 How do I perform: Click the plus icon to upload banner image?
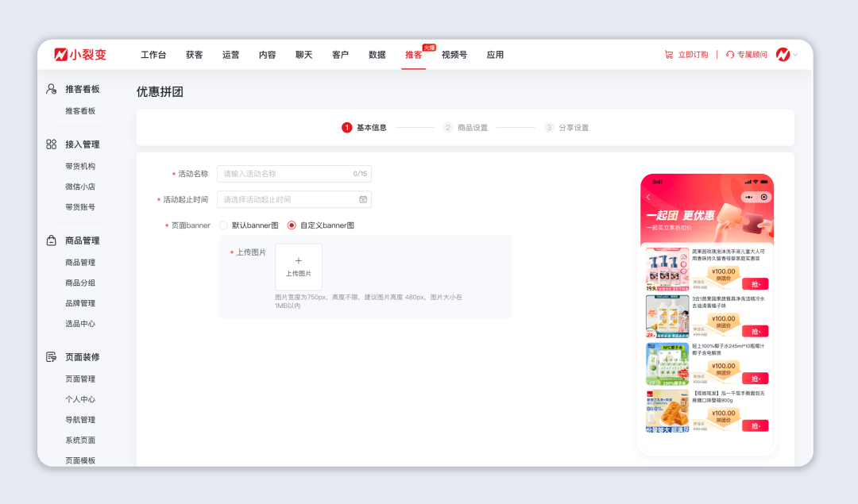299,260
